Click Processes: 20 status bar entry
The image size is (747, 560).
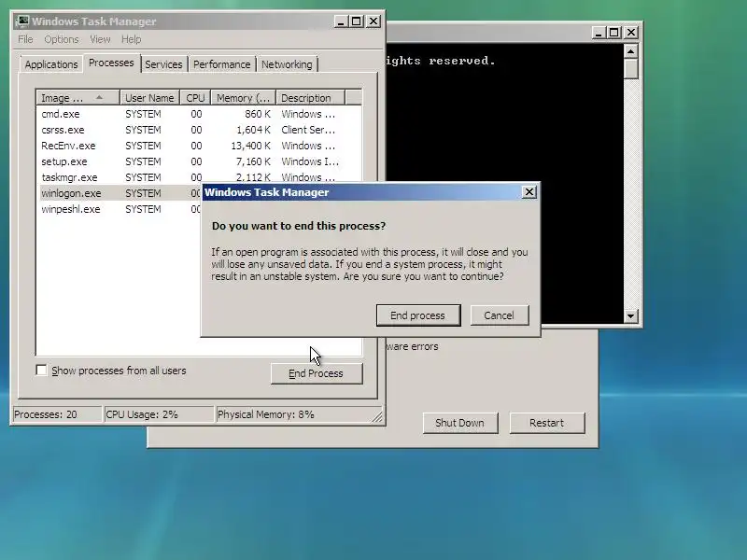(56, 414)
